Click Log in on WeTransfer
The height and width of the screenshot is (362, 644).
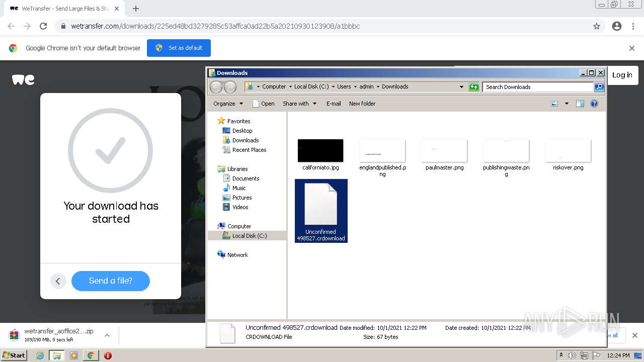click(x=622, y=75)
